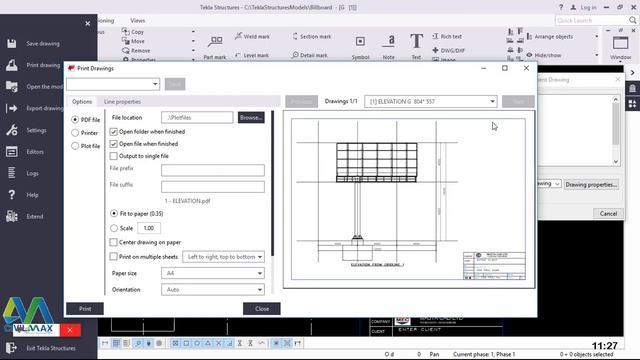640x360 pixels.
Task: Toggle Open file when finished checkbox
Action: 113,144
